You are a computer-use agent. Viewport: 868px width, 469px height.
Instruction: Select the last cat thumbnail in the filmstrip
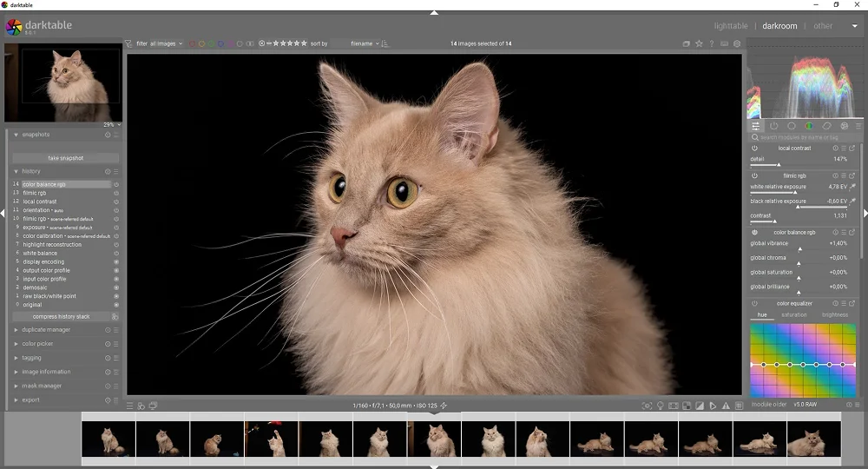[x=813, y=439]
